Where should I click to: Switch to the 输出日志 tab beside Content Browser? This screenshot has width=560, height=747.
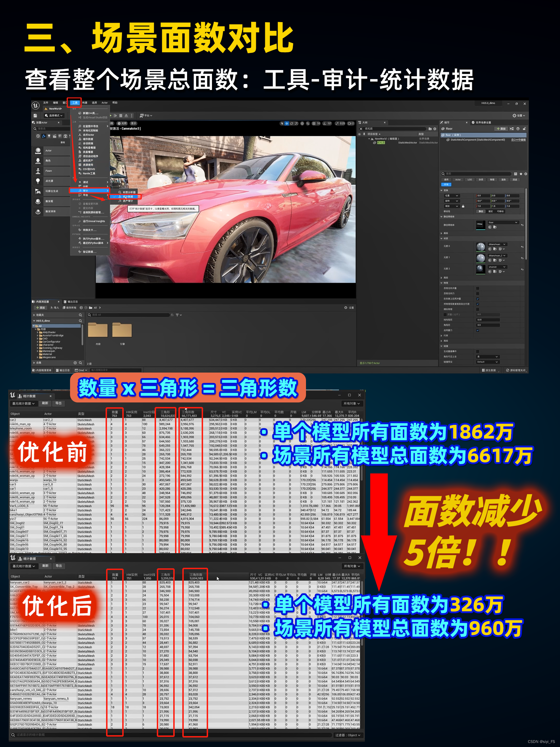coord(71,302)
